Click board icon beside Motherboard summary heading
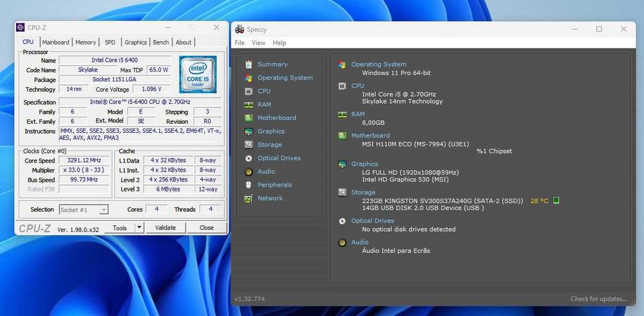Viewport: 644px width, 316px height. (x=342, y=135)
